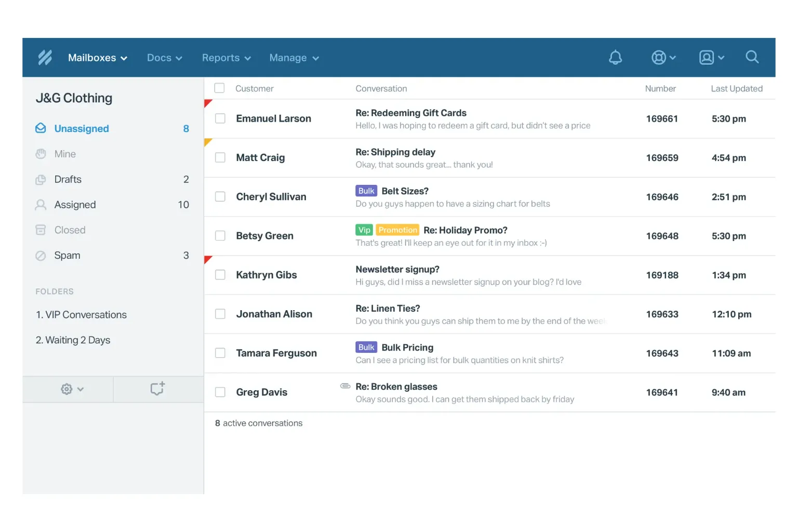Image resolution: width=798 pixels, height=532 pixels.
Task: Click the Closed archive icon
Action: coord(41,230)
